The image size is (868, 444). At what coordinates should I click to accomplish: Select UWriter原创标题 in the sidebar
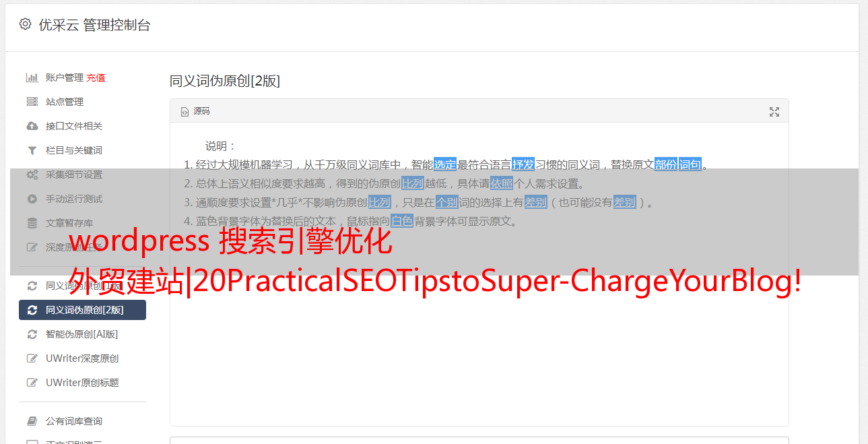tap(82, 383)
